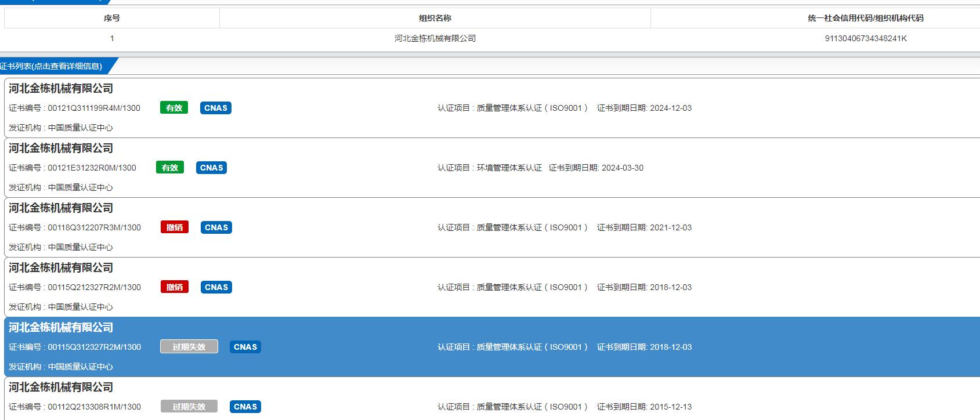
Task: Click the 有效 badge for certificate 00121Q311199R4M/1300
Action: (174, 108)
